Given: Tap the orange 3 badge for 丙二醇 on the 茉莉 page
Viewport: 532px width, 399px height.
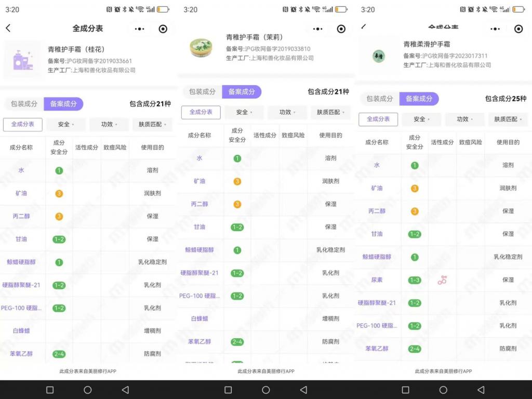Looking at the screenshot, I should [x=237, y=204].
